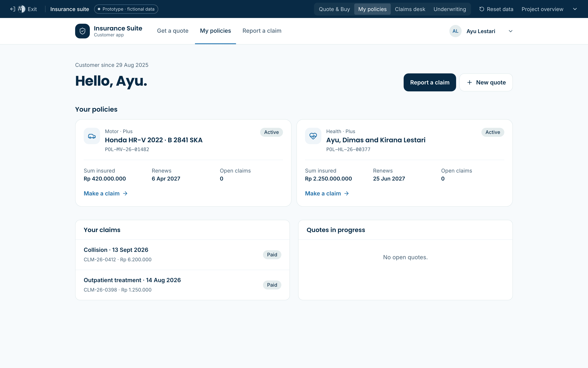Click Active badge on Health policy
The width and height of the screenshot is (588, 368).
point(492,132)
